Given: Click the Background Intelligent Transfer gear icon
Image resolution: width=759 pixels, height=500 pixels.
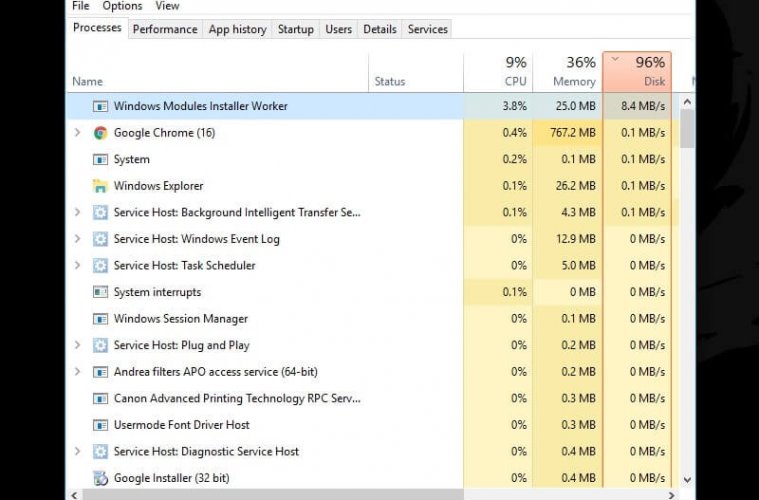Looking at the screenshot, I should pyautogui.click(x=100, y=212).
